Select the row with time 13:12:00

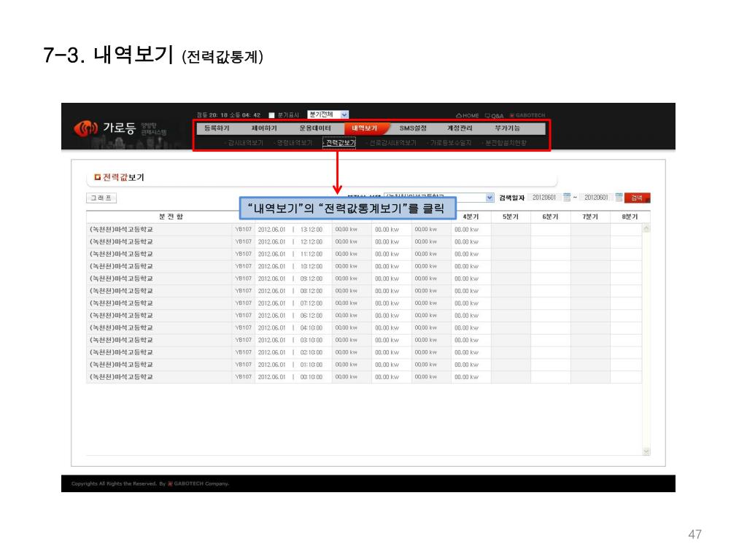364,230
